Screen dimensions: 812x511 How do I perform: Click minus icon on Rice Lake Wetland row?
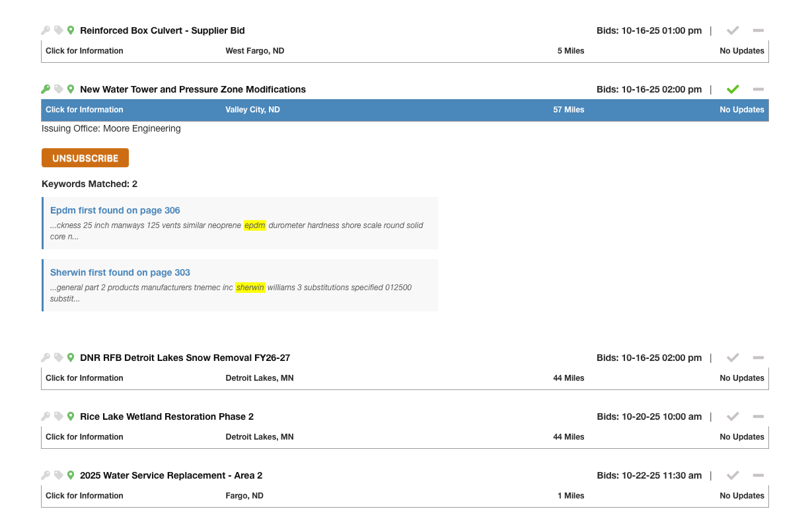tap(758, 416)
